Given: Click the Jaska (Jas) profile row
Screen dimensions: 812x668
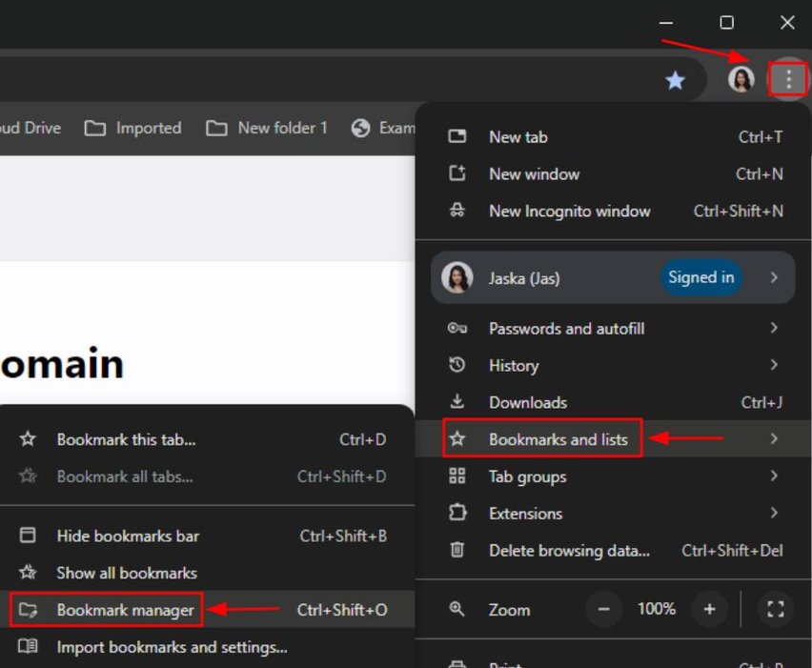Looking at the screenshot, I should pos(613,278).
